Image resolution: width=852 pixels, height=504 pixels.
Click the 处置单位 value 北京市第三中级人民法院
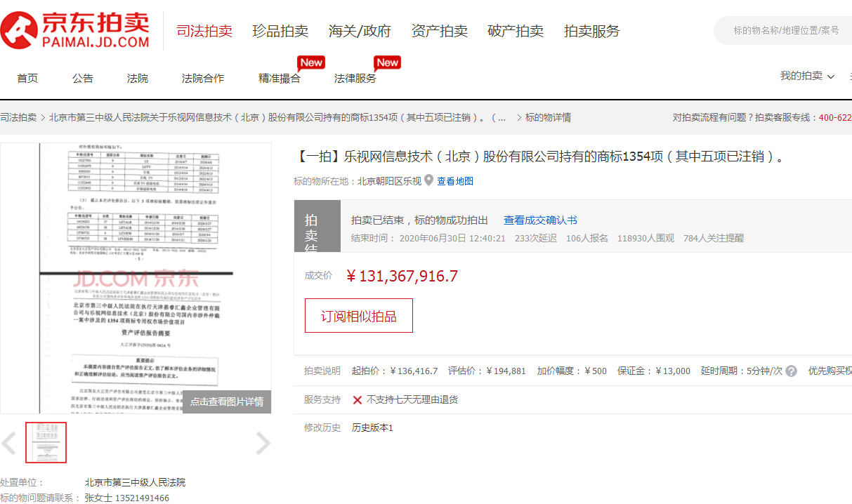point(135,482)
